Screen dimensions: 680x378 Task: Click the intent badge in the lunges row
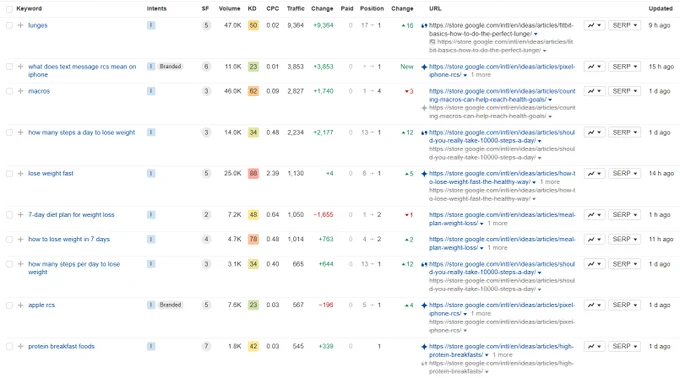pos(151,25)
